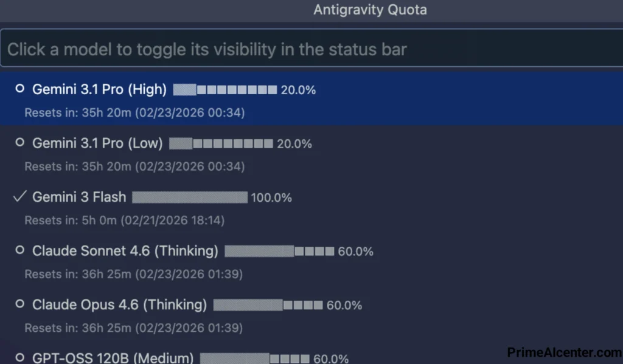This screenshot has width=623, height=364.
Task: Toggle visibility circle for Gemini 3.1 Pro (Low)
Action: 19,143
